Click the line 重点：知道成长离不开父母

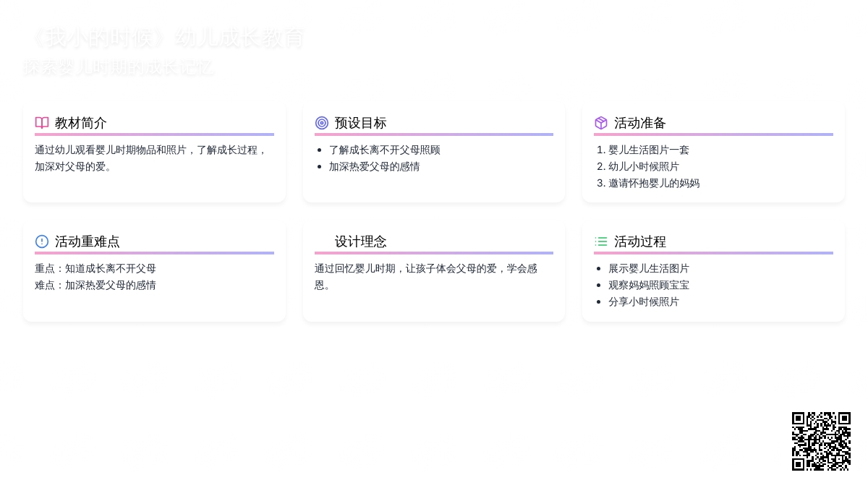pos(95,268)
